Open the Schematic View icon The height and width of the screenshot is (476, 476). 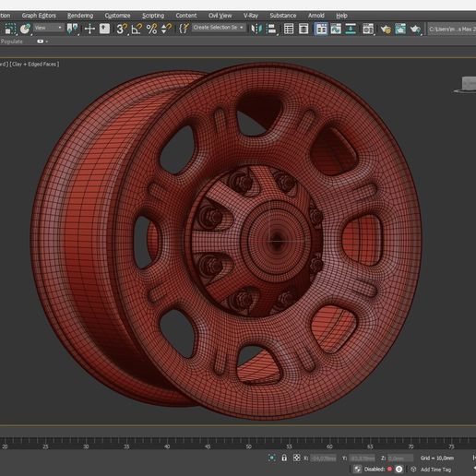coord(351,29)
